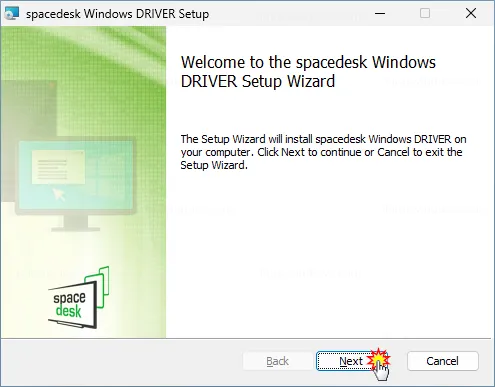Minimize the setup wizard window
The width and height of the screenshot is (495, 387).
(380, 14)
